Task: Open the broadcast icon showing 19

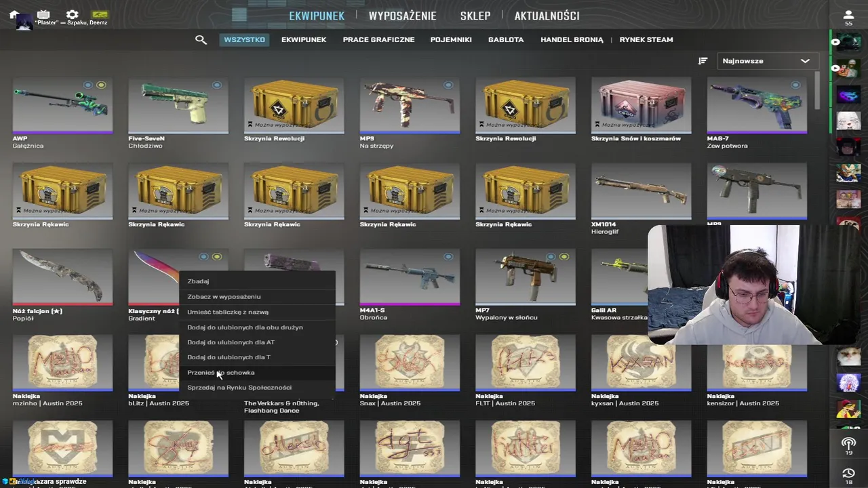Action: click(x=848, y=446)
